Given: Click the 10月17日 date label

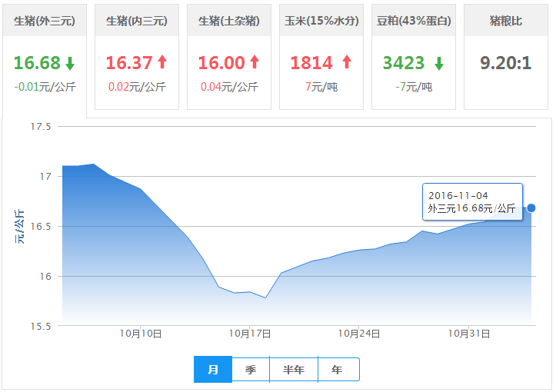Looking at the screenshot, I should point(250,334).
